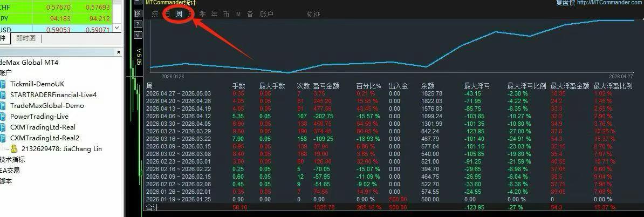
Task: Open the 季 quarterly statistics tab
Action: coord(202,14)
